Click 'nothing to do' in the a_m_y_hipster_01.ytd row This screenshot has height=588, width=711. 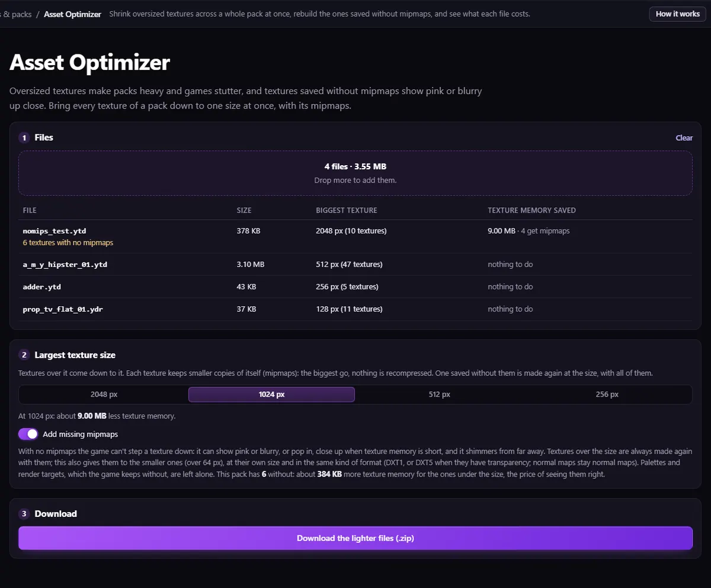(x=510, y=265)
